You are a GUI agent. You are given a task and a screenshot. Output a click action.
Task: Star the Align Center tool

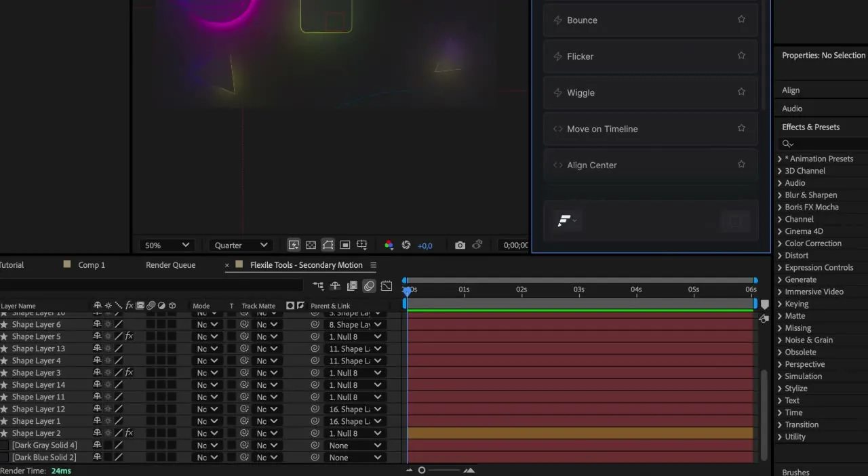[x=741, y=164]
